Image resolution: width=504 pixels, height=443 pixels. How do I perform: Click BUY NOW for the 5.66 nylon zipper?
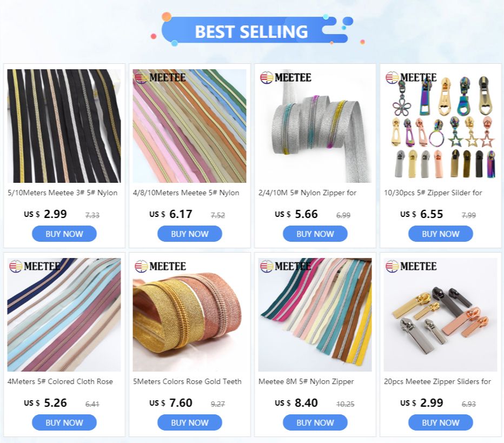[315, 234]
